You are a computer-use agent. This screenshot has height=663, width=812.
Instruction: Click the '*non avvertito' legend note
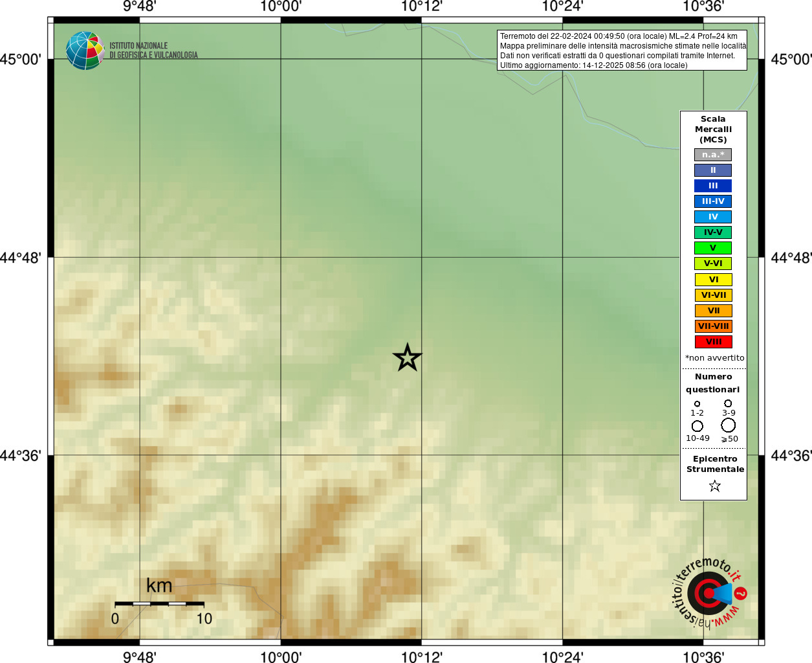[715, 358]
